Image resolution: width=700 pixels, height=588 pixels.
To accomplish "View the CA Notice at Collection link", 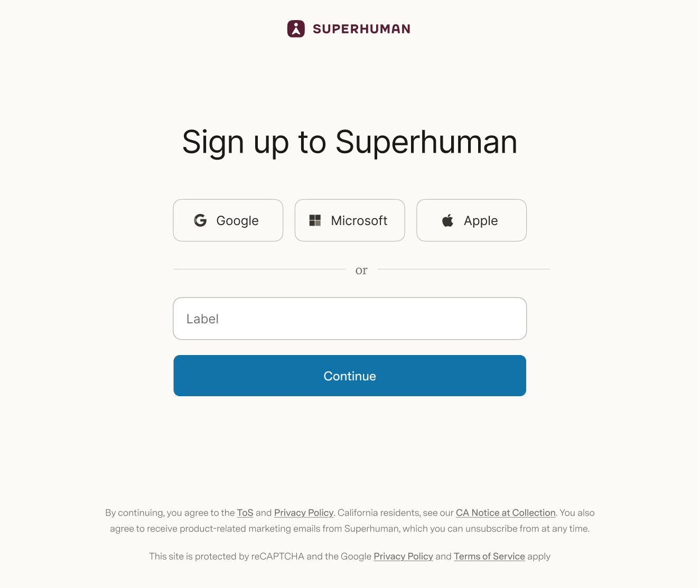I will coord(505,512).
